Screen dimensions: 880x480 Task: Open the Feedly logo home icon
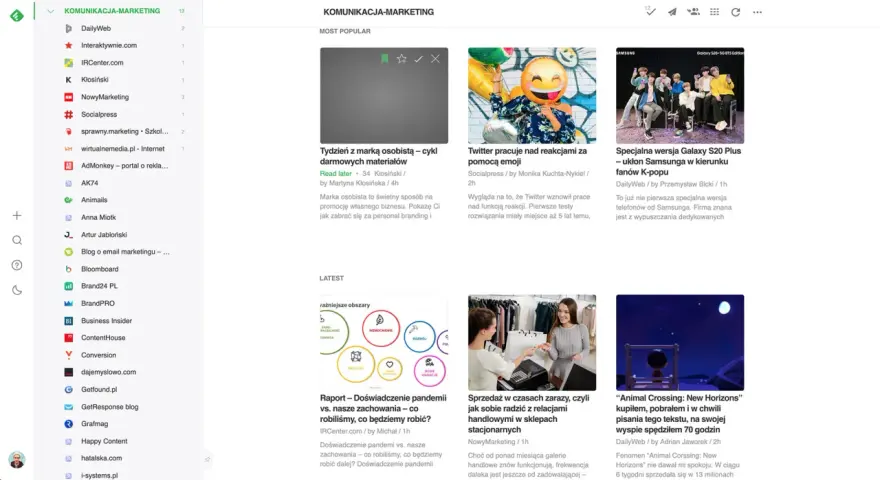click(17, 16)
